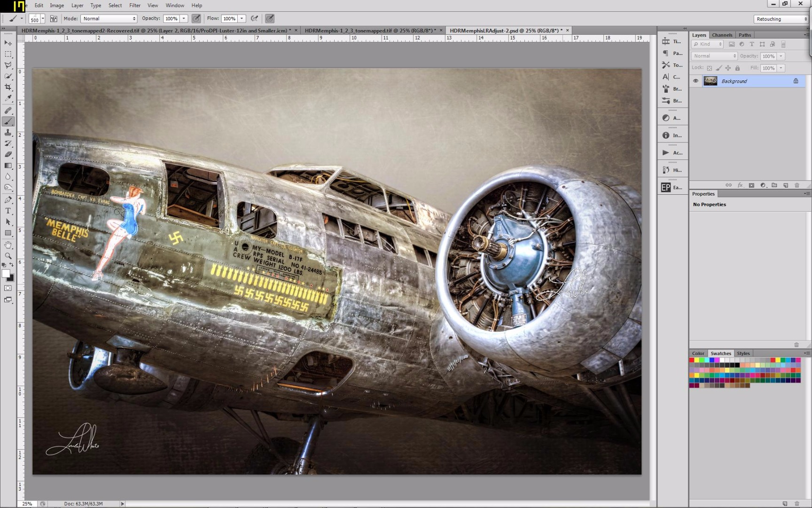This screenshot has width=812, height=508.
Task: Open the brush Opacity slider dropdown
Action: tap(184, 19)
